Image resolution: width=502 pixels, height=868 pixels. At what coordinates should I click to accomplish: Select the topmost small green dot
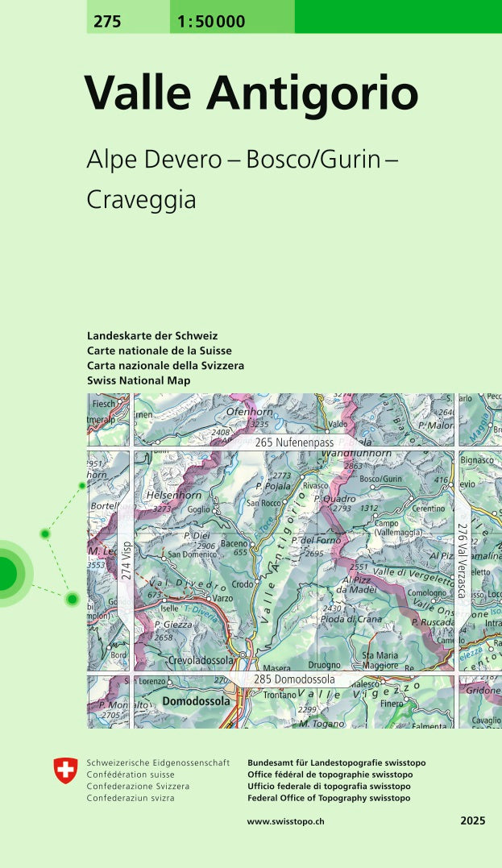click(x=81, y=486)
